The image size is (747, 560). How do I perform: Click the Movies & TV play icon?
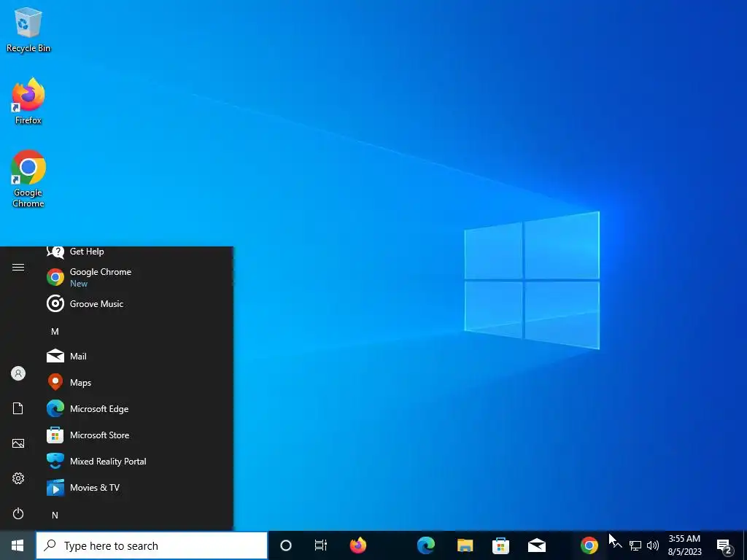55,488
